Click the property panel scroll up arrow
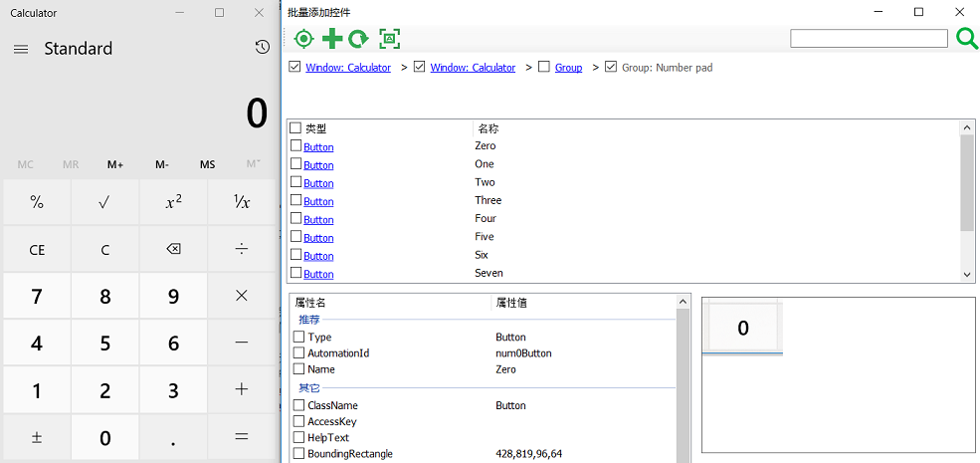The image size is (980, 463). (683, 301)
